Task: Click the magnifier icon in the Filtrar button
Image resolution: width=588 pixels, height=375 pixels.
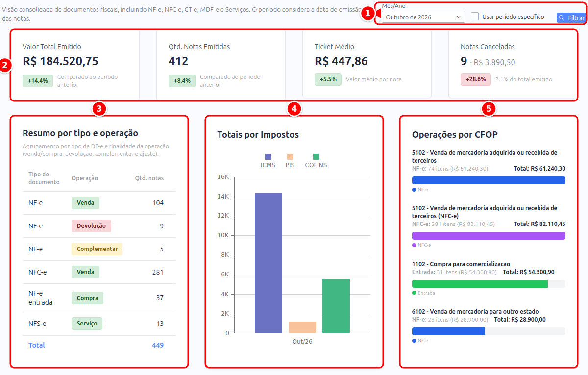Action: tap(562, 18)
